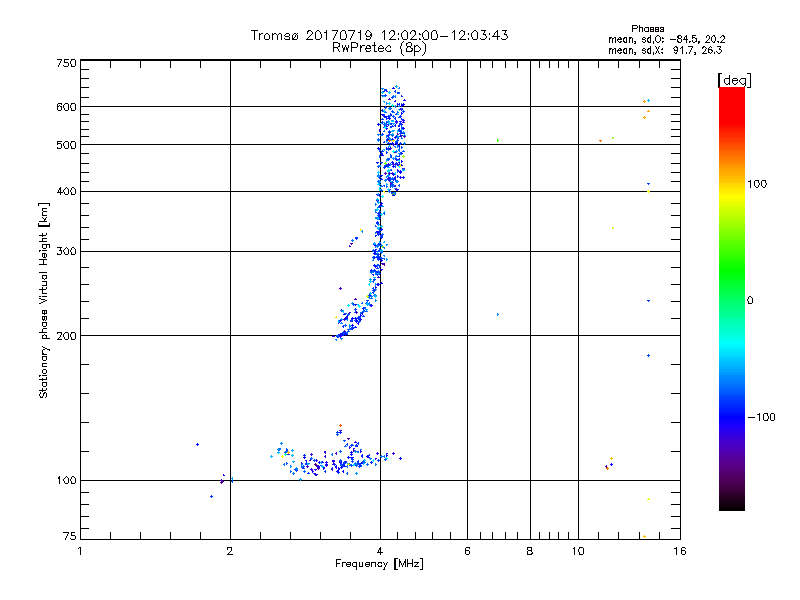Click the x-axis tick label '10'
Viewport: 800px width, 600px height.
578,551
